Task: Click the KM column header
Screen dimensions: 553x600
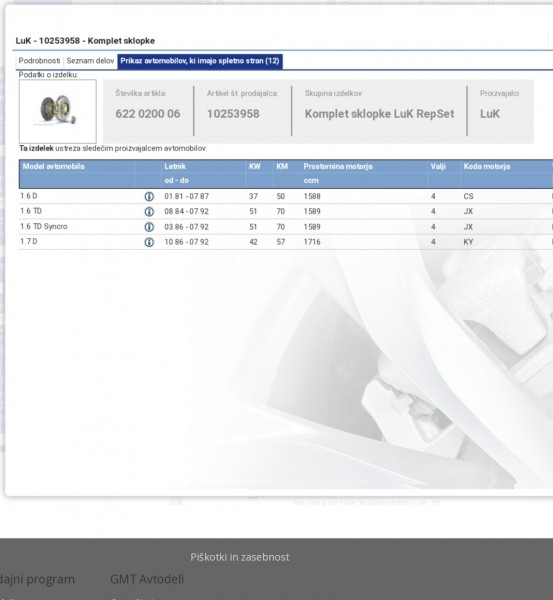Action: click(x=282, y=166)
